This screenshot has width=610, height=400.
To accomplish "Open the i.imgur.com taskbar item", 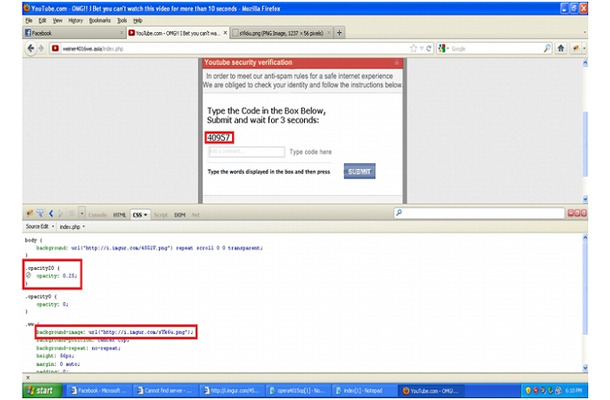I will (231, 390).
